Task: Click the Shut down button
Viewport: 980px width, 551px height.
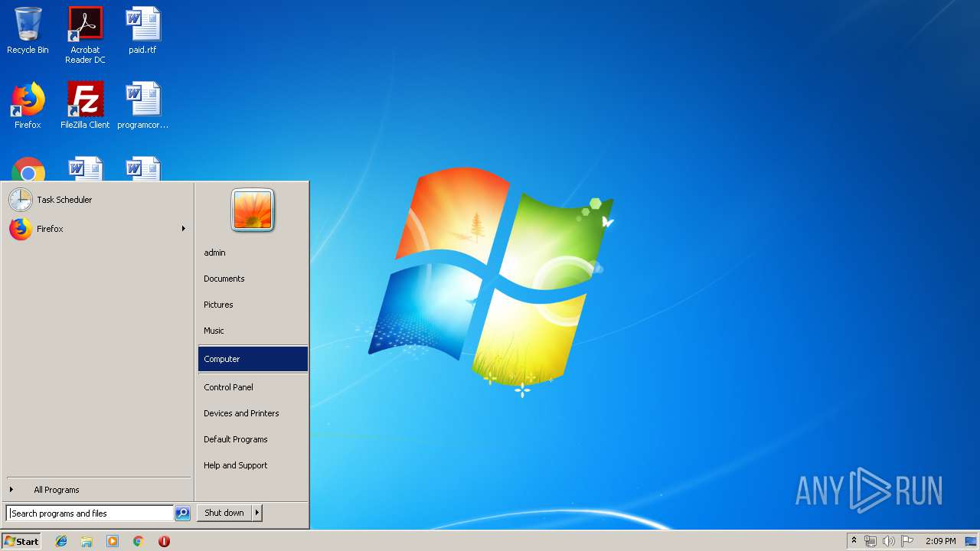Action: click(x=224, y=513)
